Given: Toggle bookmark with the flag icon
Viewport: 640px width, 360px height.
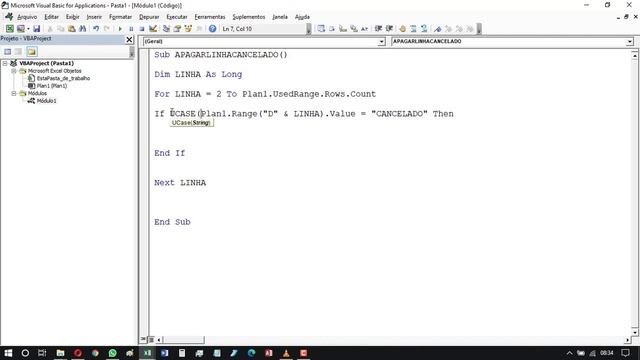Looking at the screenshot, I should click(438, 29).
